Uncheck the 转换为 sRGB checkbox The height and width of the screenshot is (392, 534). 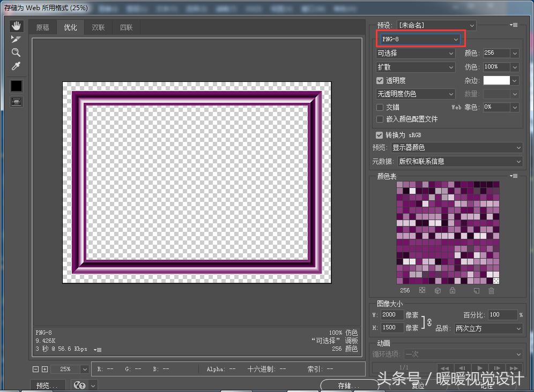point(380,135)
